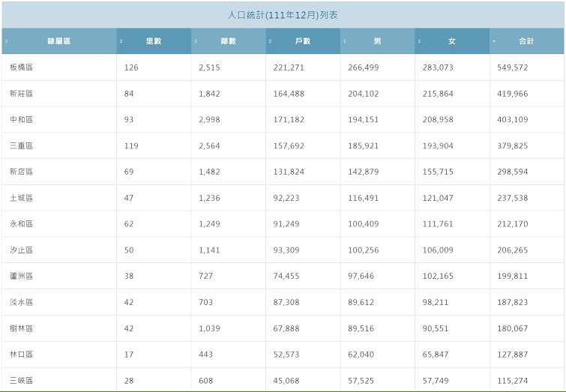Image resolution: width=566 pixels, height=392 pixels.
Task: Click the 人口統計(111年12月)列表 table title
Action: [283, 15]
